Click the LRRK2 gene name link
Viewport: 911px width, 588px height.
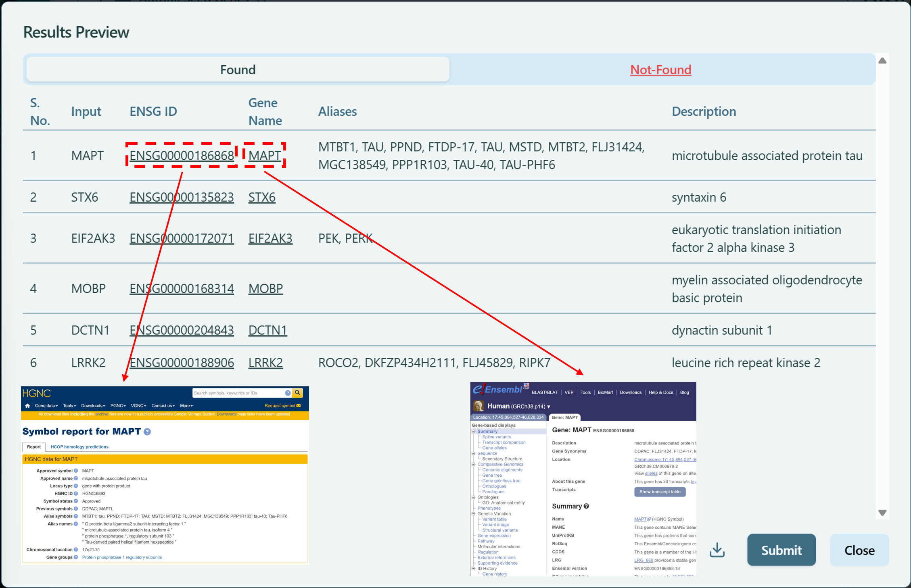coord(265,363)
